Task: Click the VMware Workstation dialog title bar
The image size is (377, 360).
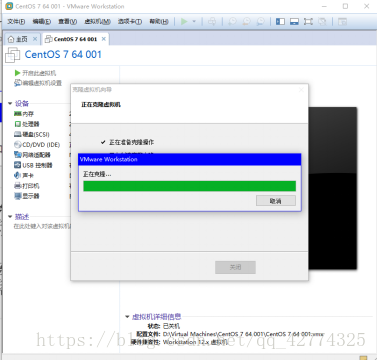Action: point(190,159)
